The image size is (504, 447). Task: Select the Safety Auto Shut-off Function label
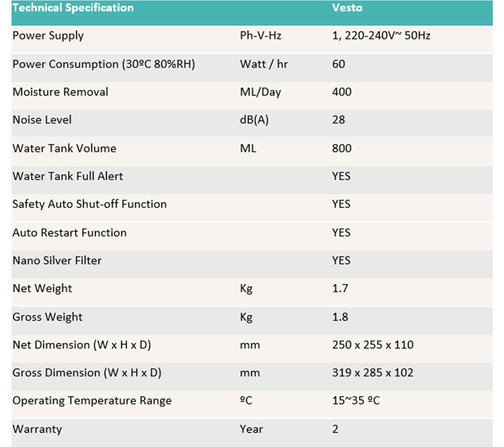tap(90, 204)
